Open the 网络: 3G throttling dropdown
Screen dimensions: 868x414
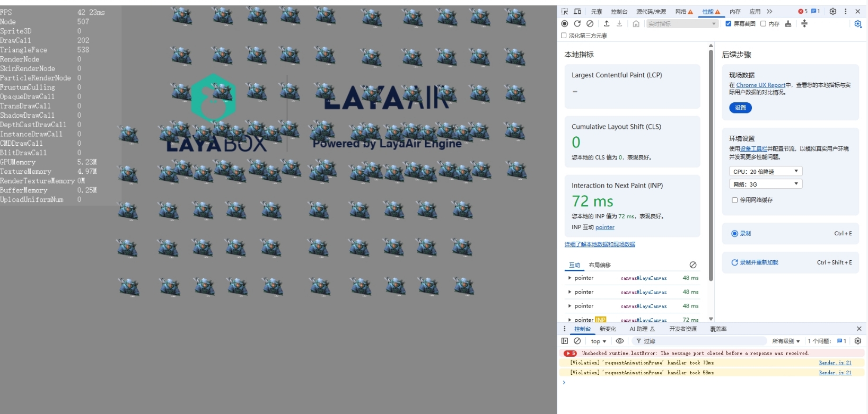click(766, 184)
